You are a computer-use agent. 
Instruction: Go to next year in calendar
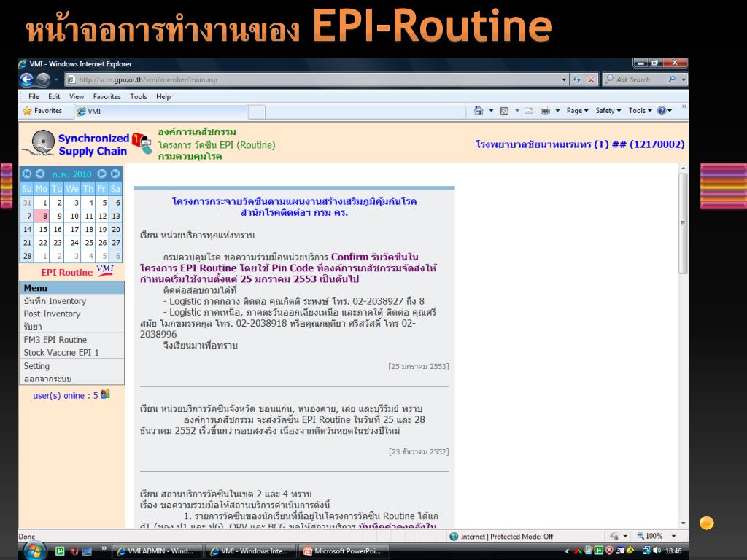click(115, 174)
